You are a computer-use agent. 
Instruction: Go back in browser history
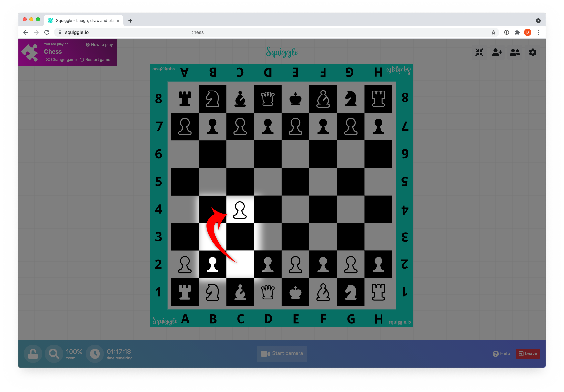tap(26, 32)
